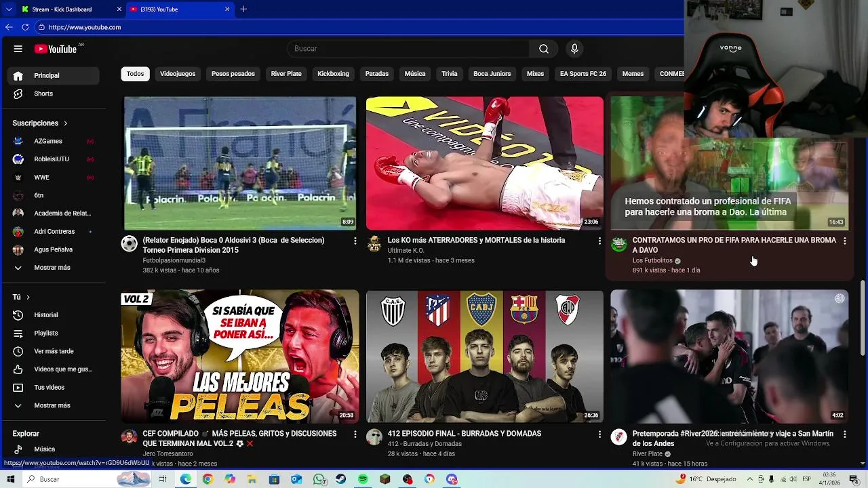Select the Patadas filter chip
The height and width of the screenshot is (488, 868).
[377, 74]
